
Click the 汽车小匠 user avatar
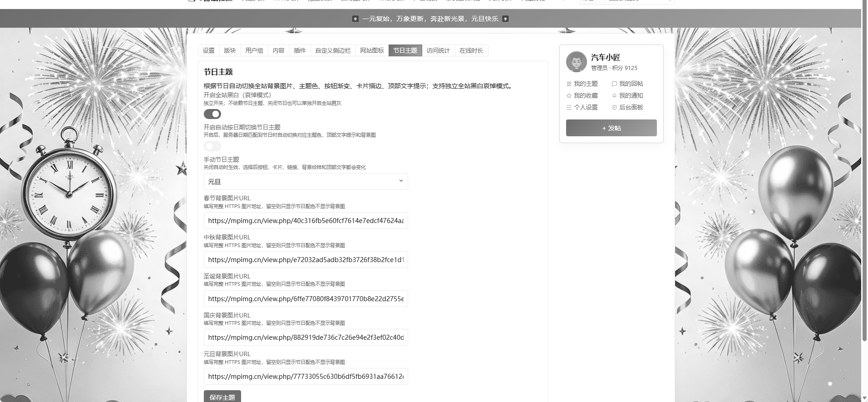click(x=577, y=62)
